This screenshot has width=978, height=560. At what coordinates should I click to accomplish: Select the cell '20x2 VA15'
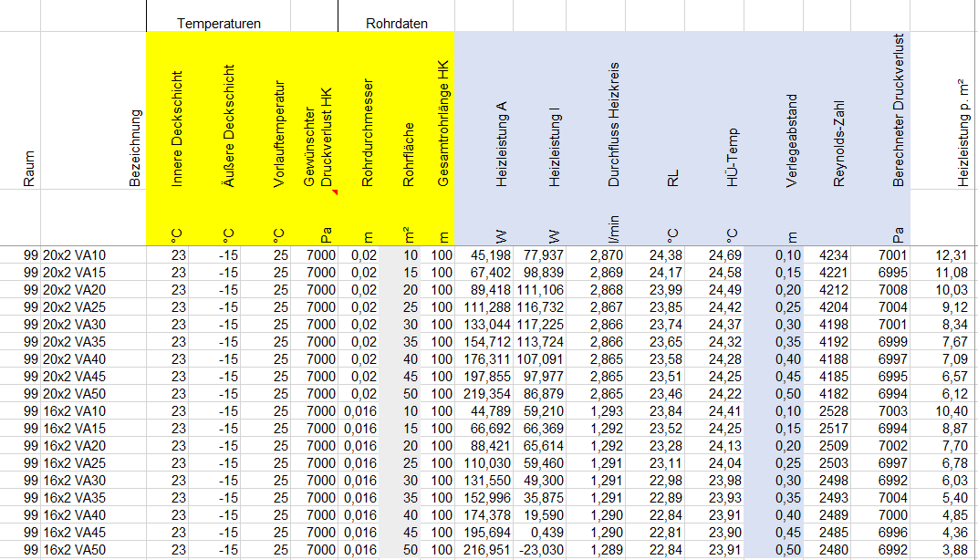pos(94,273)
